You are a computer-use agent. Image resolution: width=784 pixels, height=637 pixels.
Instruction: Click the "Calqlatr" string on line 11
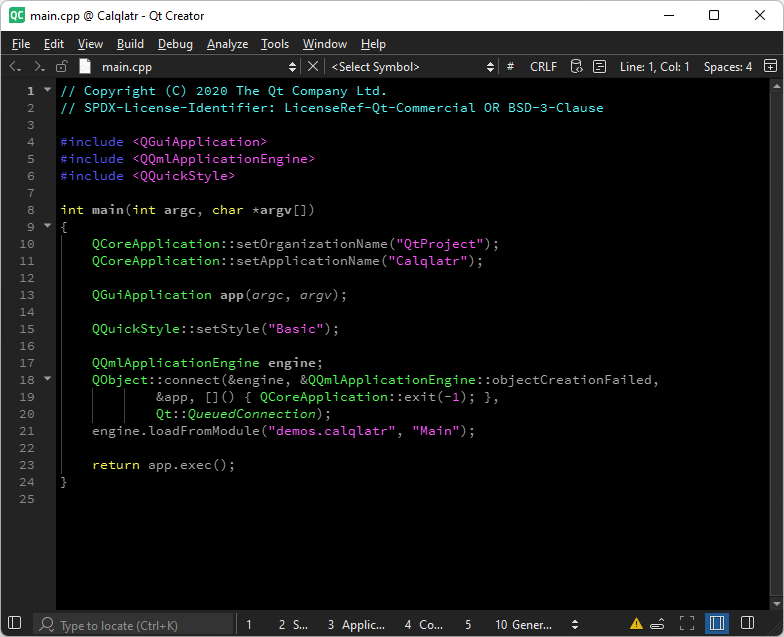(x=428, y=261)
